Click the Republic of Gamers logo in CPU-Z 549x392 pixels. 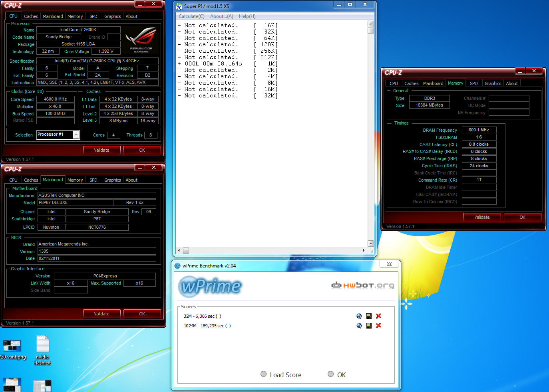pyautogui.click(x=141, y=40)
